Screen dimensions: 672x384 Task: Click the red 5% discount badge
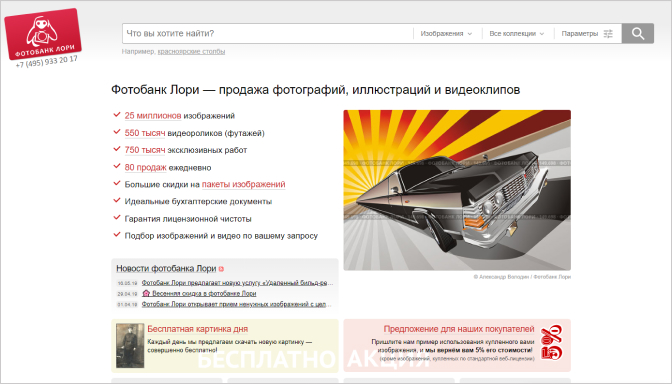click(x=552, y=342)
